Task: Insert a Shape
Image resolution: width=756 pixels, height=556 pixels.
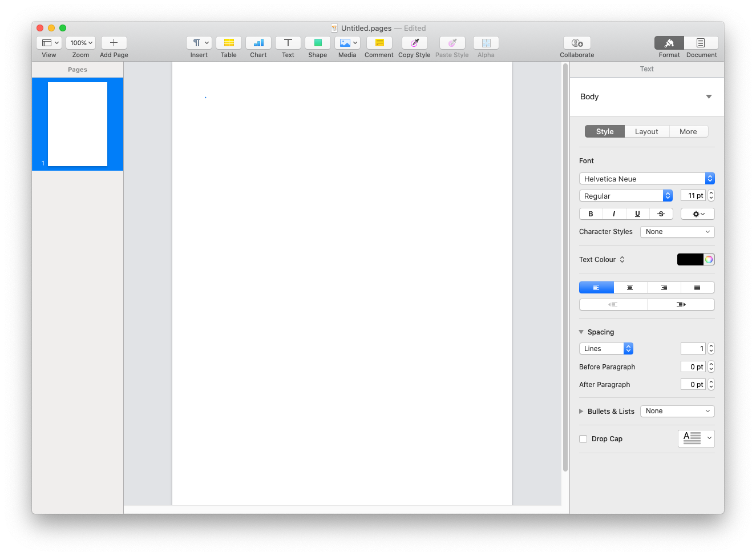Action: 317,43
